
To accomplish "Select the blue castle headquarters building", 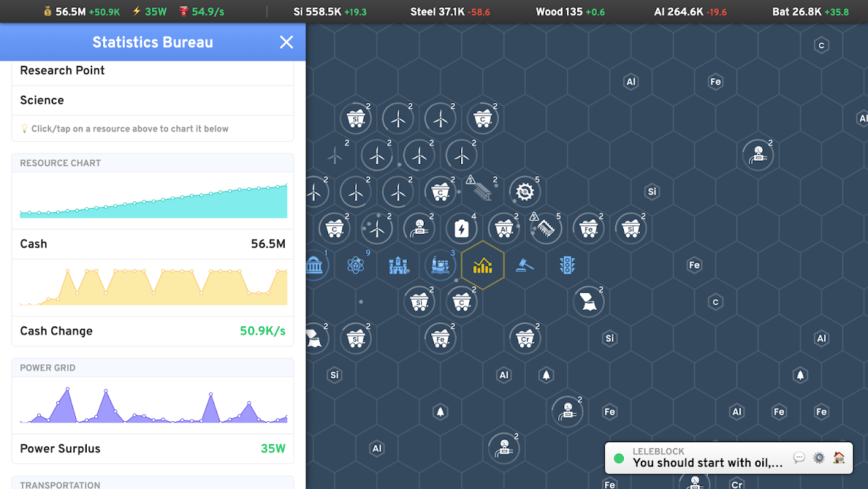I will tap(398, 265).
